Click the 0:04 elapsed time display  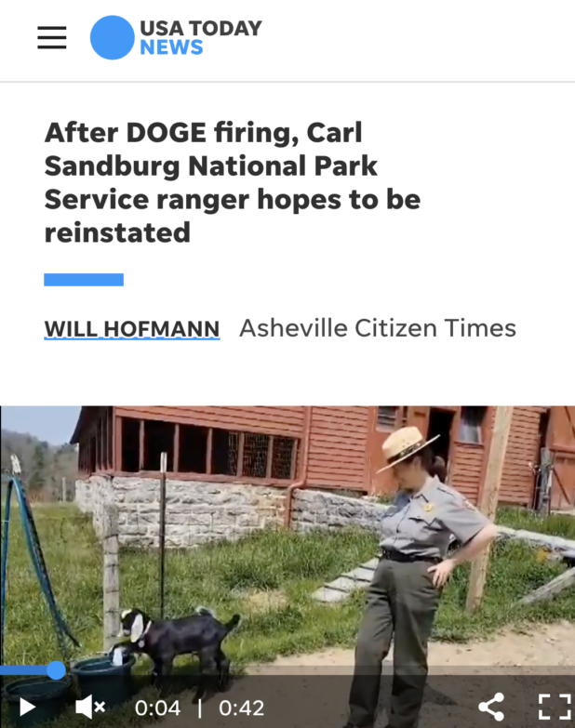157,708
